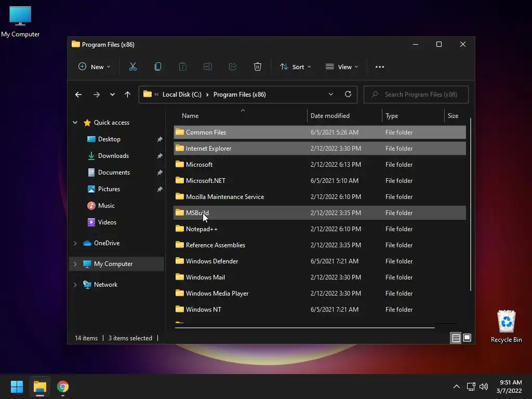Click the horizontal scrollbar of file list

tap(304, 328)
